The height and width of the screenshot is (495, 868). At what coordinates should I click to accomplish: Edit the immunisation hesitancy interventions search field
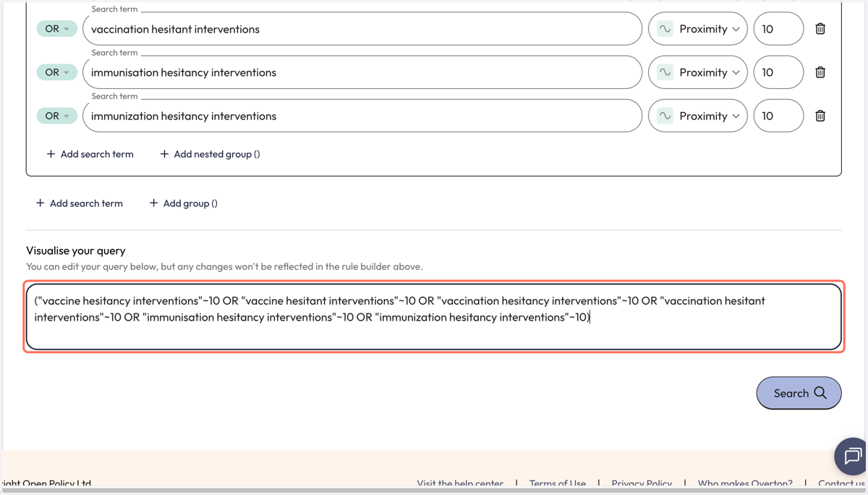pos(362,72)
